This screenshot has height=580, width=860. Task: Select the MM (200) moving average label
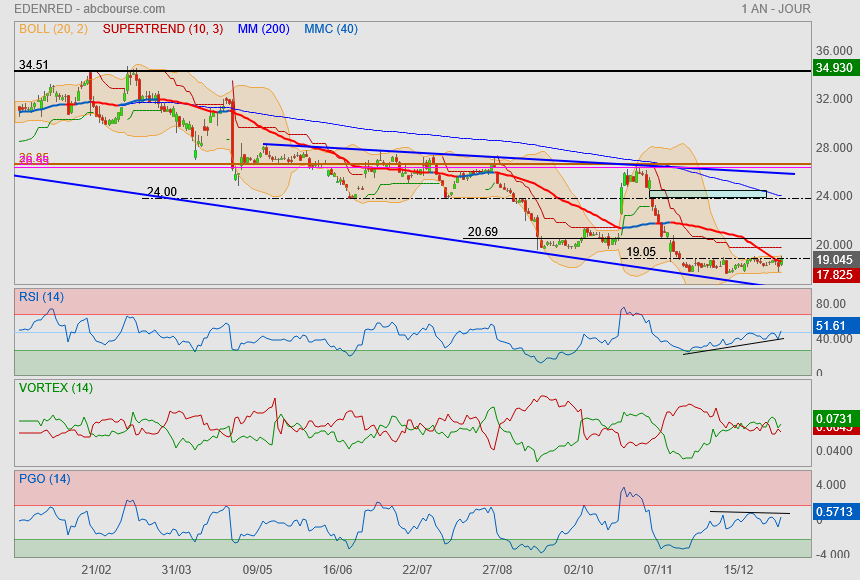pyautogui.click(x=264, y=29)
